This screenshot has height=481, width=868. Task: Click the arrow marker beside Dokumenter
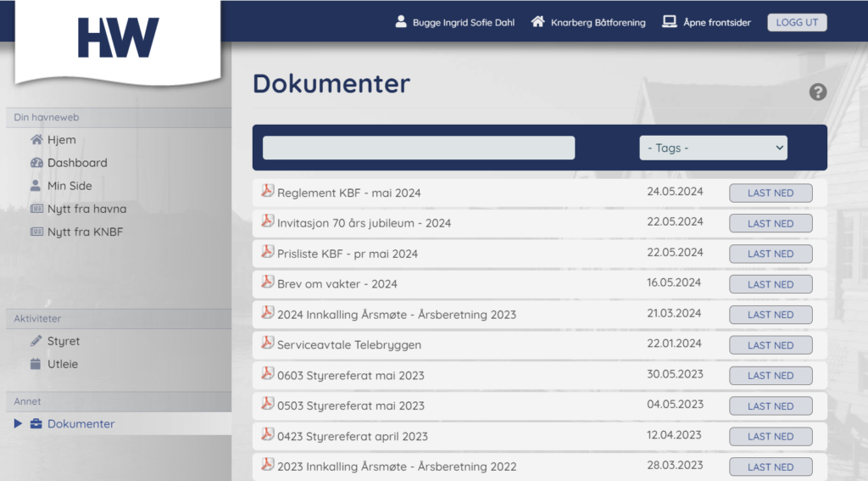(18, 423)
